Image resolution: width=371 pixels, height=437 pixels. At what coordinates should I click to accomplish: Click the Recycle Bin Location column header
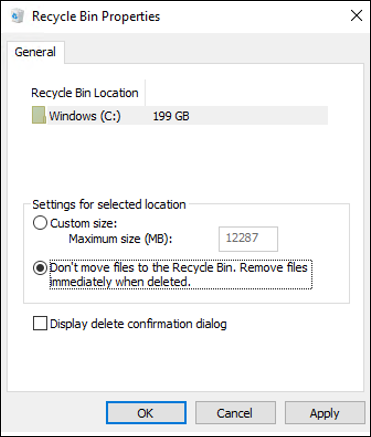click(x=85, y=93)
